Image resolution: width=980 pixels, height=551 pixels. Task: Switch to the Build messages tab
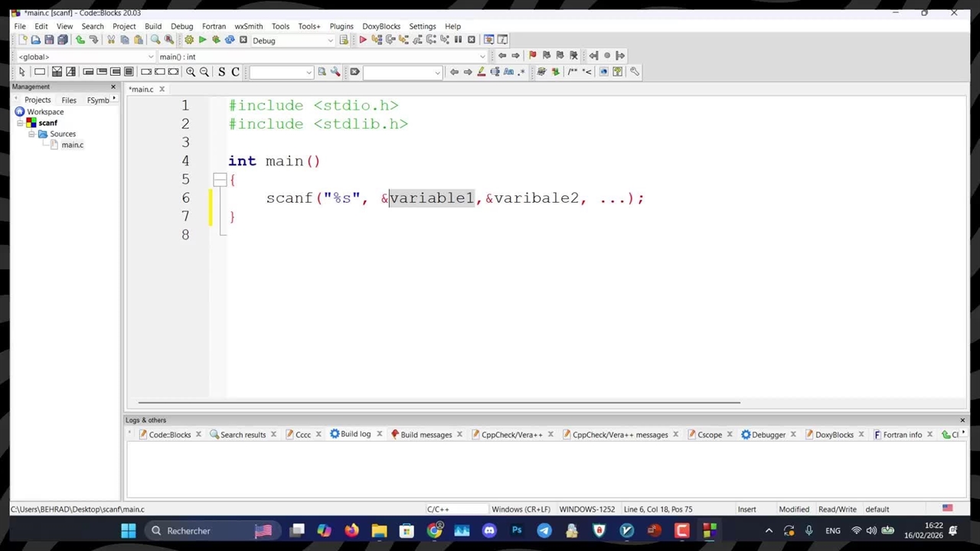426,435
